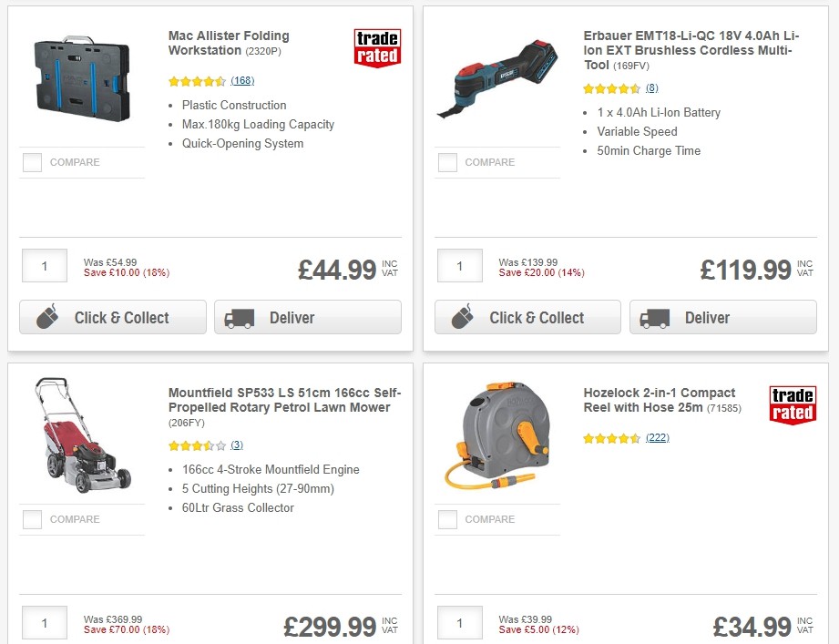The width and height of the screenshot is (839, 644).
Task: Click the quantity field for Mountfield mower
Action: coord(44,623)
